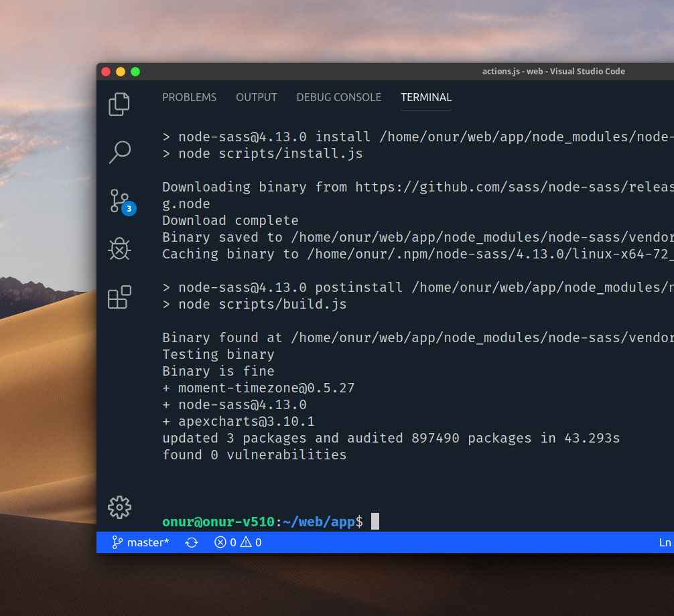Click the 'Binary found at' line
Image resolution: width=674 pixels, height=616 pixels.
point(418,337)
